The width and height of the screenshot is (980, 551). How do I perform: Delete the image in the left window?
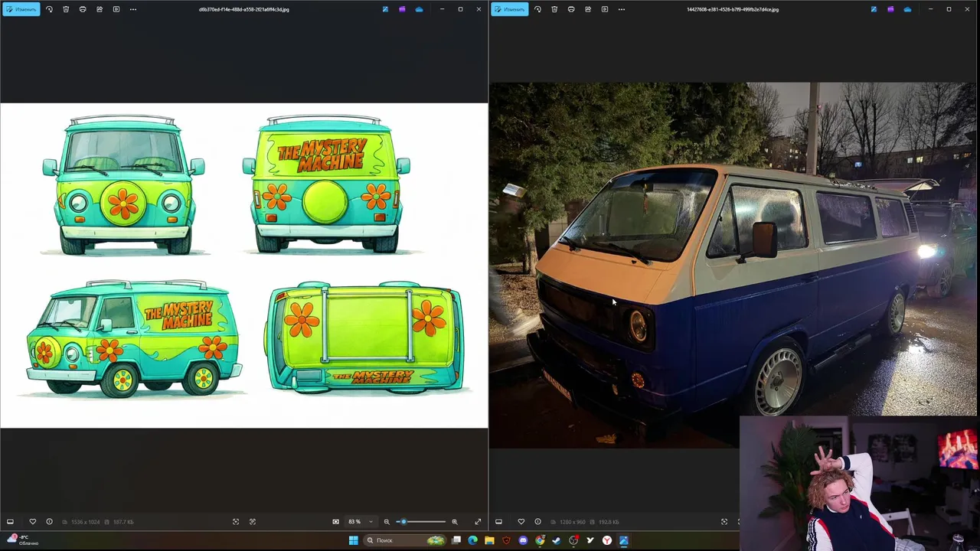(66, 9)
